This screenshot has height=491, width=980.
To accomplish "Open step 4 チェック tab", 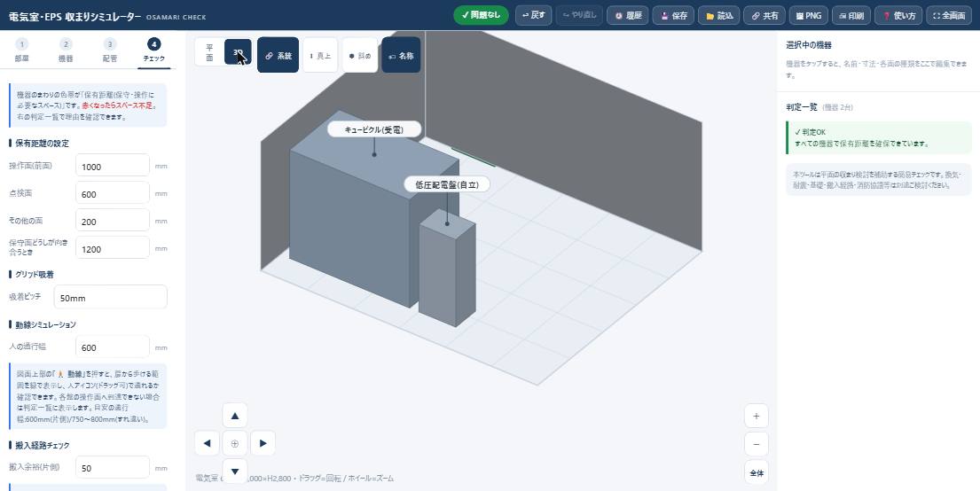I will point(153,51).
